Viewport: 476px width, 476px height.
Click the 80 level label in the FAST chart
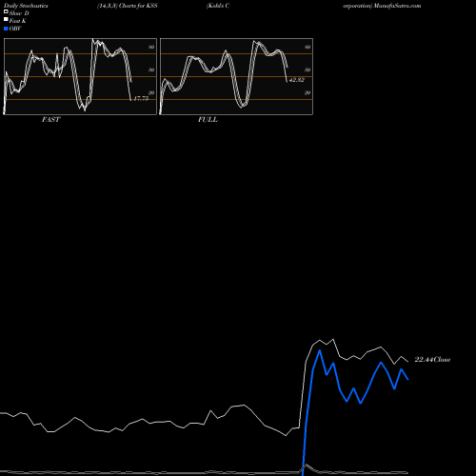(151, 47)
